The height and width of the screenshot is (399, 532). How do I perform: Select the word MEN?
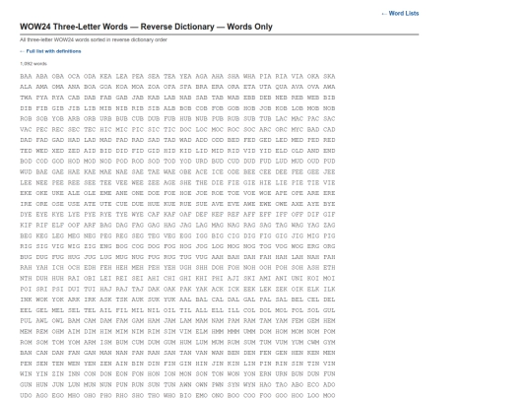point(329,354)
